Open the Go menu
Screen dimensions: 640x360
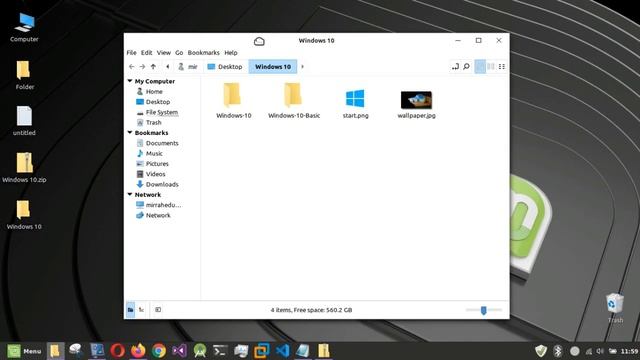179,53
